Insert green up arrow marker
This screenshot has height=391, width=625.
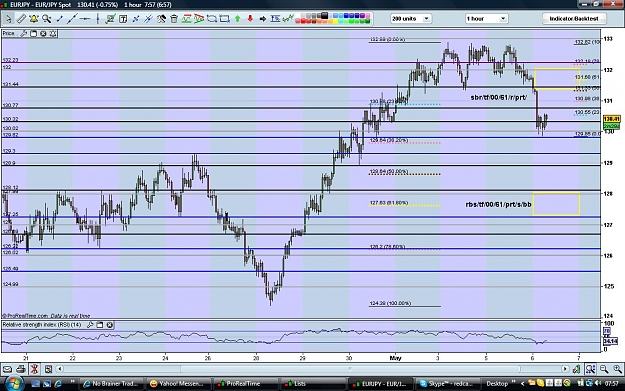(x=238, y=19)
